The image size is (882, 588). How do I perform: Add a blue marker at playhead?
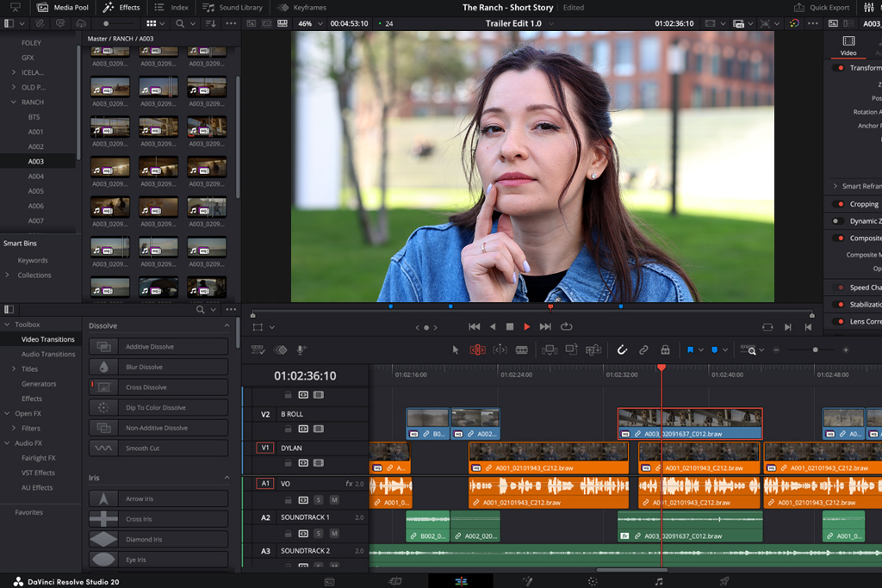click(714, 350)
